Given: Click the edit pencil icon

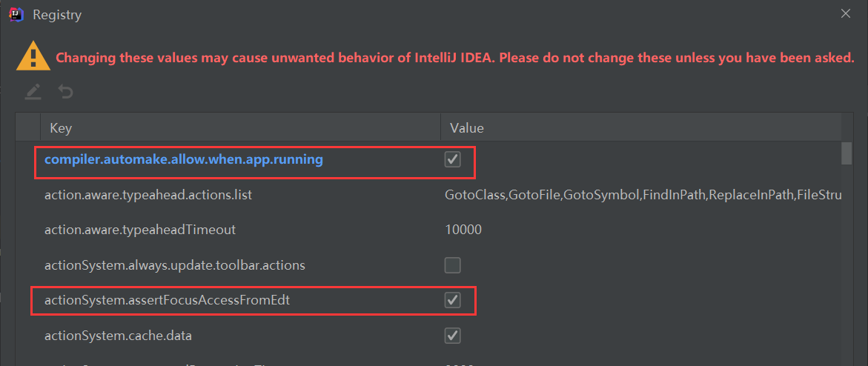Looking at the screenshot, I should coord(33,92).
